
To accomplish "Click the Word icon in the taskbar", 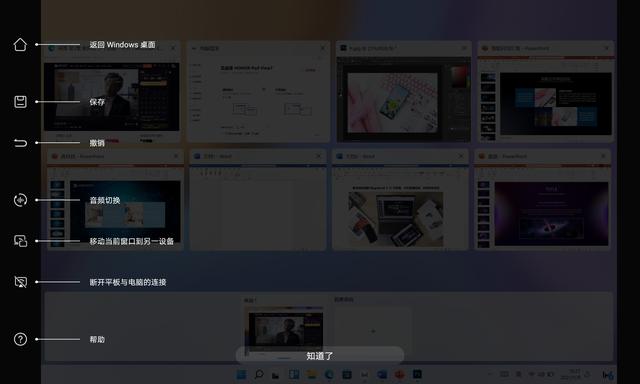I will [382, 374].
